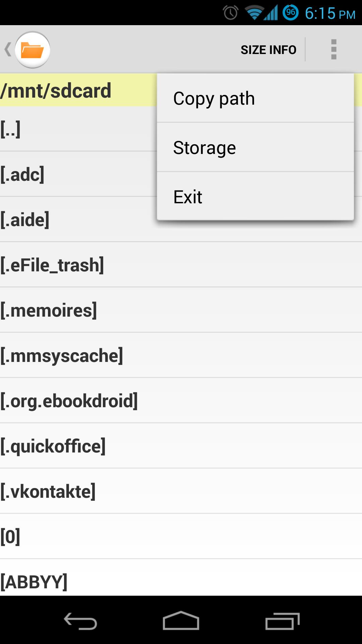Click the back arrow chevron in toolbar
This screenshot has width=362, height=644.
[7, 49]
